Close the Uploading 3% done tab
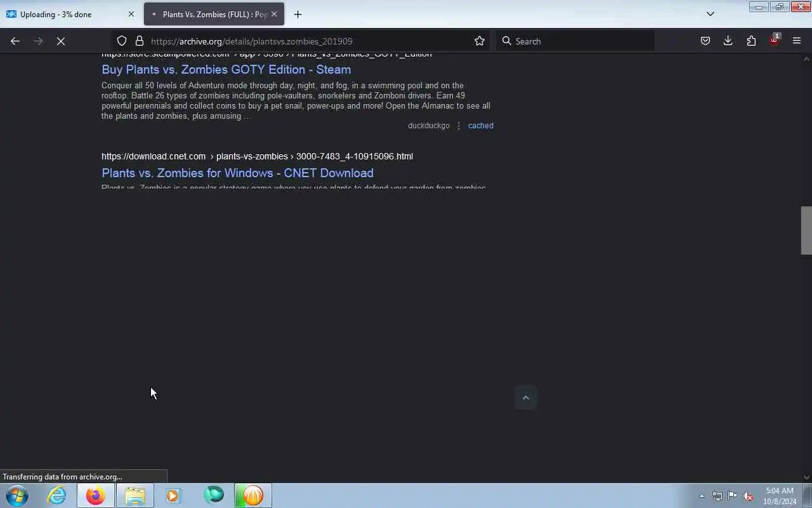 click(x=131, y=14)
